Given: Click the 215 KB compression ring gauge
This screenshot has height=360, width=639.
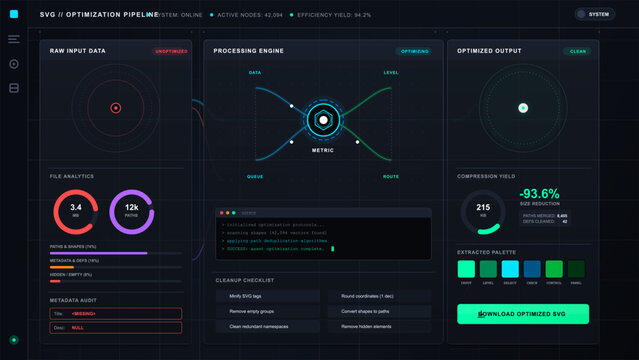Looking at the screenshot, I should [483, 212].
